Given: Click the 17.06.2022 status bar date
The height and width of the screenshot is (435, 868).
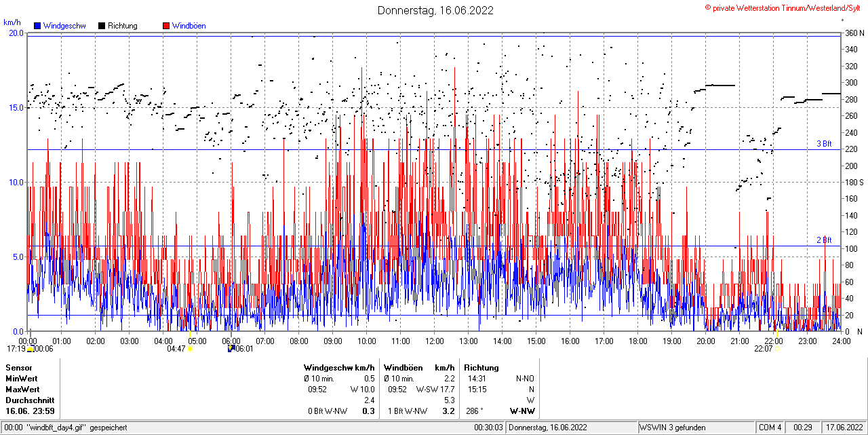Looking at the screenshot, I should [x=843, y=428].
